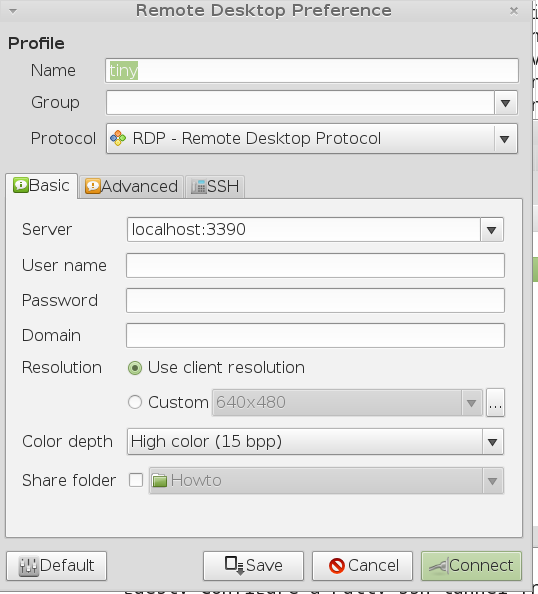Select the Custom resolution radio button
This screenshot has height=594, width=538.
coord(135,402)
